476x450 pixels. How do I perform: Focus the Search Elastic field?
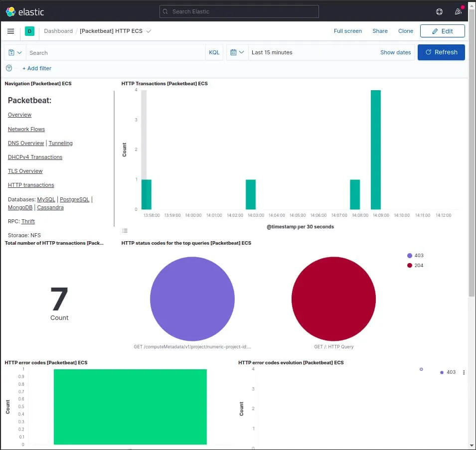click(x=239, y=11)
